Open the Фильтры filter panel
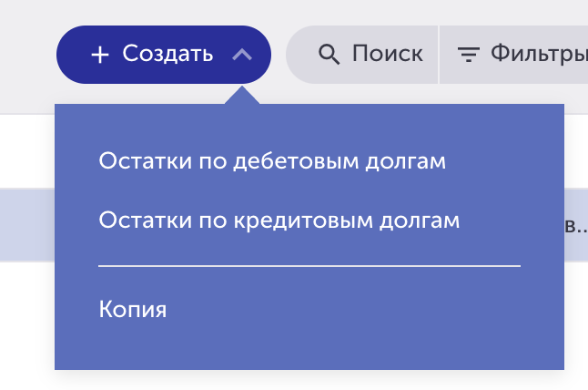The height and width of the screenshot is (390, 588). (x=513, y=55)
